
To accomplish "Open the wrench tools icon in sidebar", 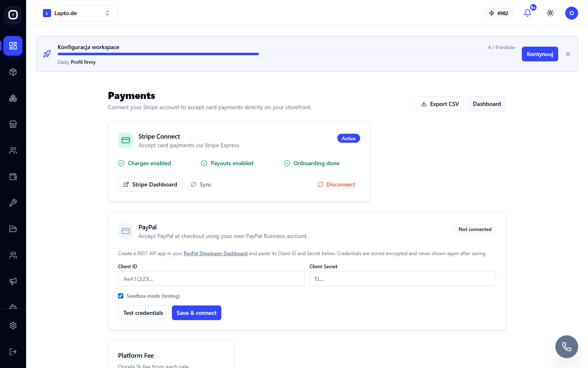I will 13,203.
